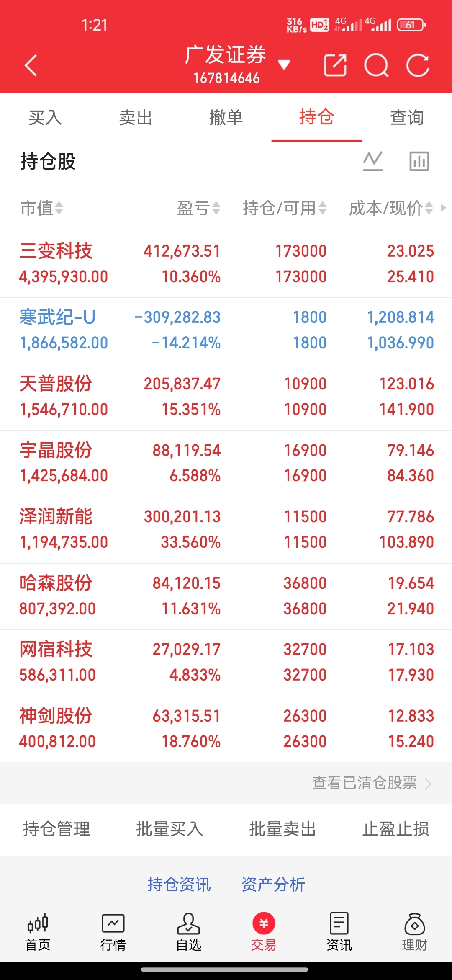452x980 pixels.
Task: Open the 资产分析 link
Action: (273, 885)
